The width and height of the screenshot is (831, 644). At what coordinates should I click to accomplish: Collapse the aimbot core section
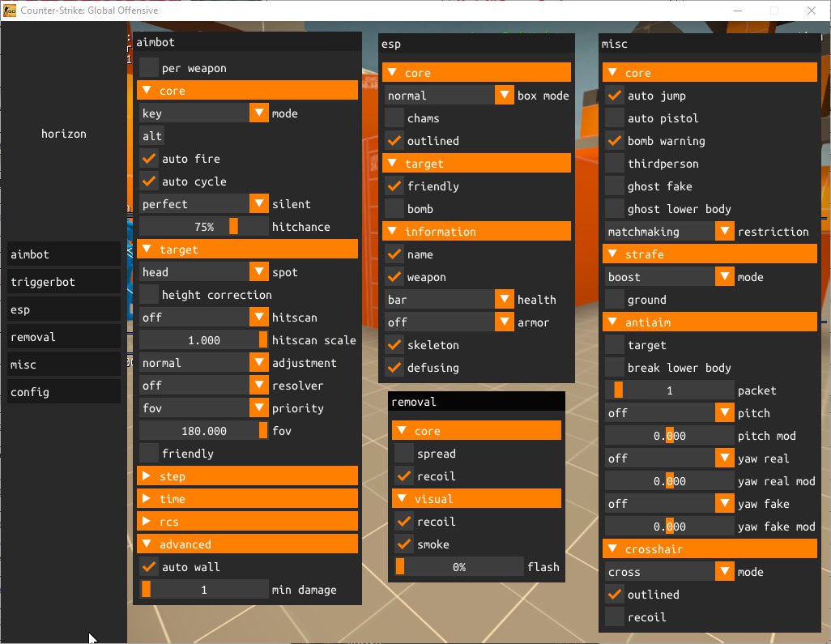(x=248, y=91)
